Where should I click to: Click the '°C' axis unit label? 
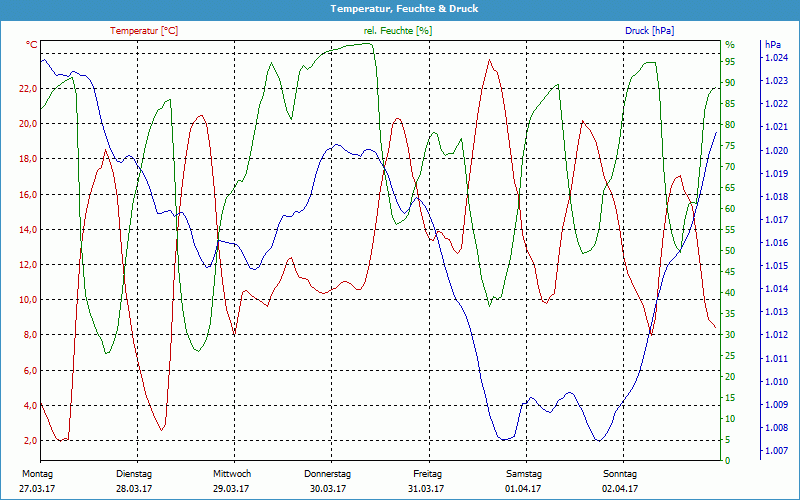[32, 45]
